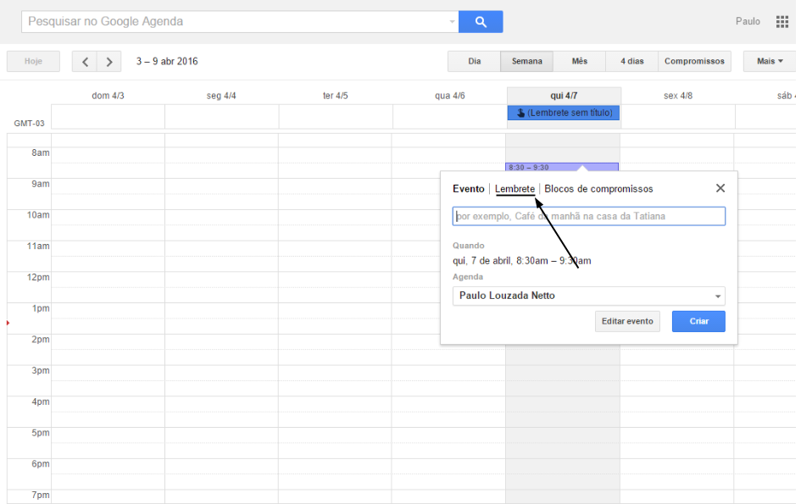Select Blocos de compromissos tab
Image resolution: width=812 pixels, height=504 pixels.
[598, 189]
